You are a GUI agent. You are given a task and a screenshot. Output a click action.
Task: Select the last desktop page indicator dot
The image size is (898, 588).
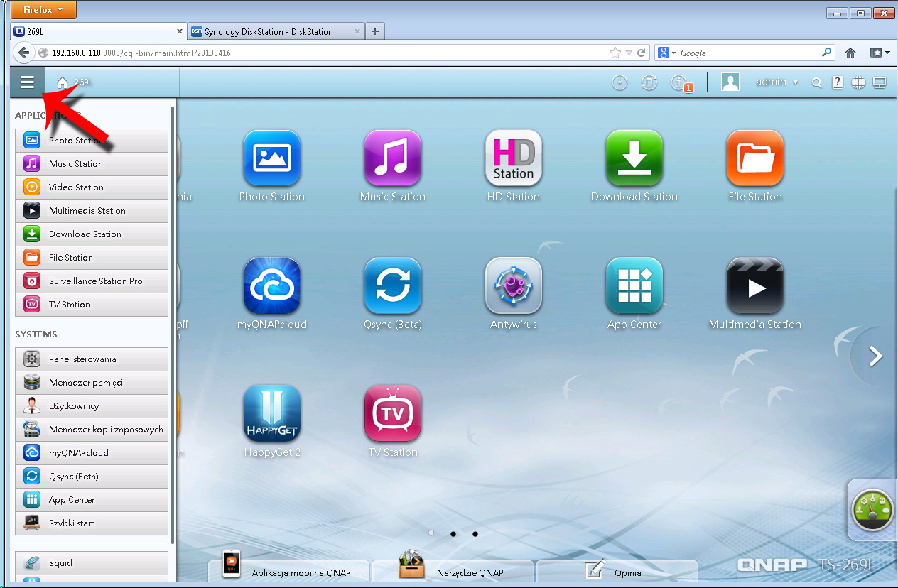coord(475,533)
